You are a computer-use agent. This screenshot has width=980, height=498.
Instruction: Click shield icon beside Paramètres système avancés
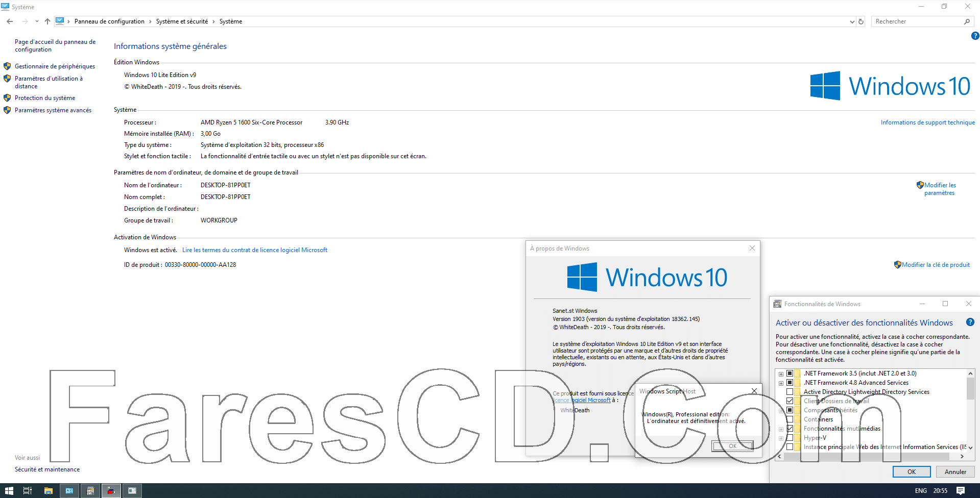(7, 110)
